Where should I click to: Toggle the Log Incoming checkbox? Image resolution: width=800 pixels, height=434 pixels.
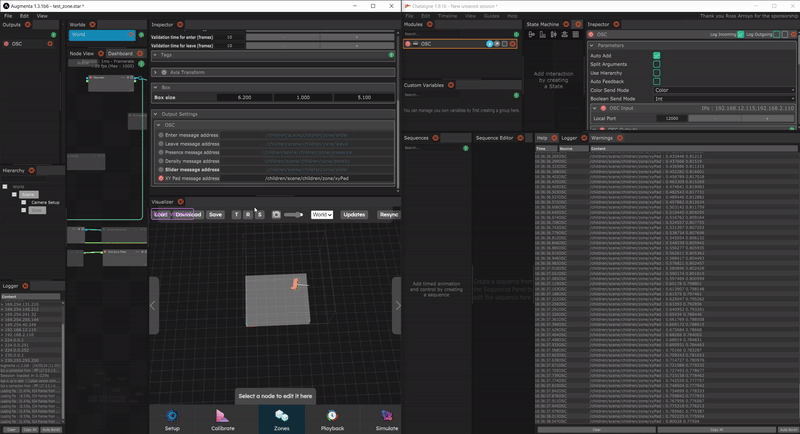point(739,34)
